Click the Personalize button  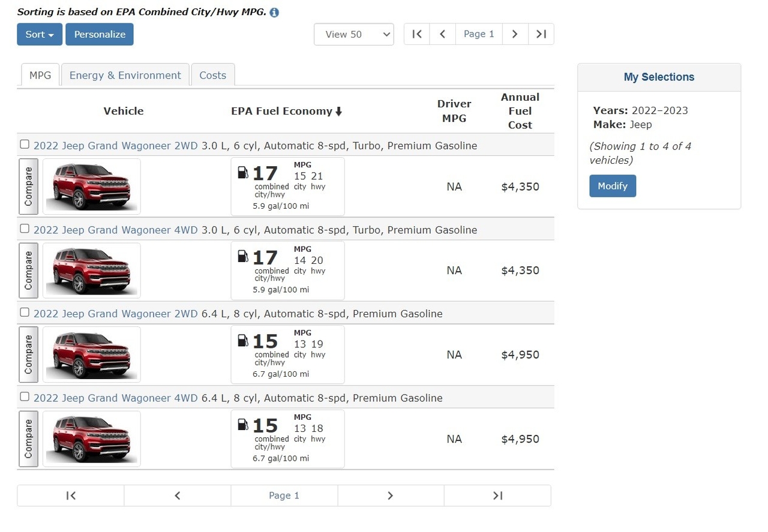click(x=100, y=34)
